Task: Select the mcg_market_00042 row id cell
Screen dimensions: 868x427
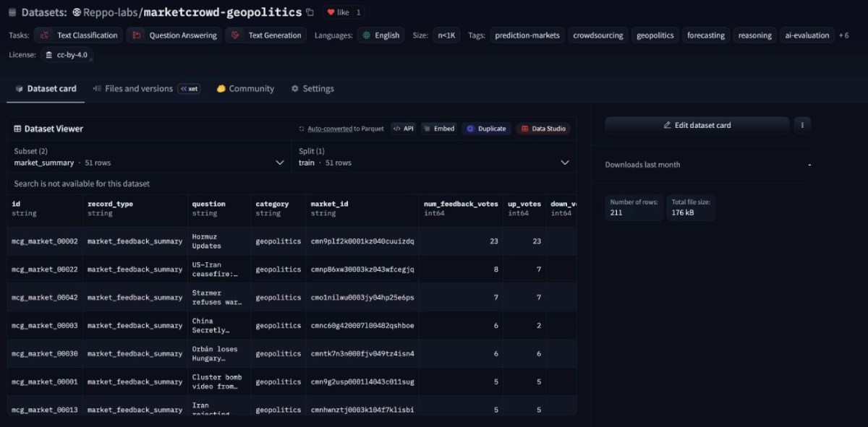Action: 45,298
